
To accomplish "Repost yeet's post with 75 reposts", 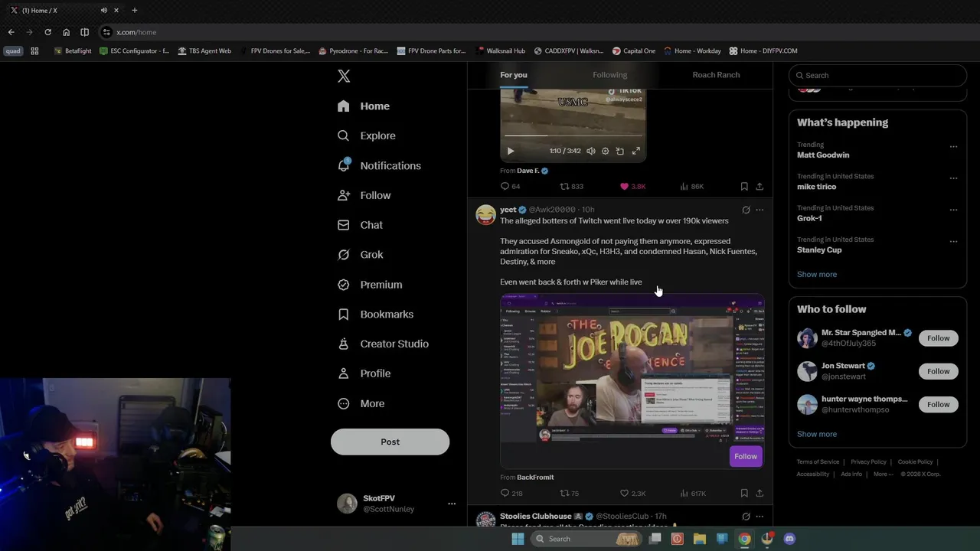I will point(569,494).
